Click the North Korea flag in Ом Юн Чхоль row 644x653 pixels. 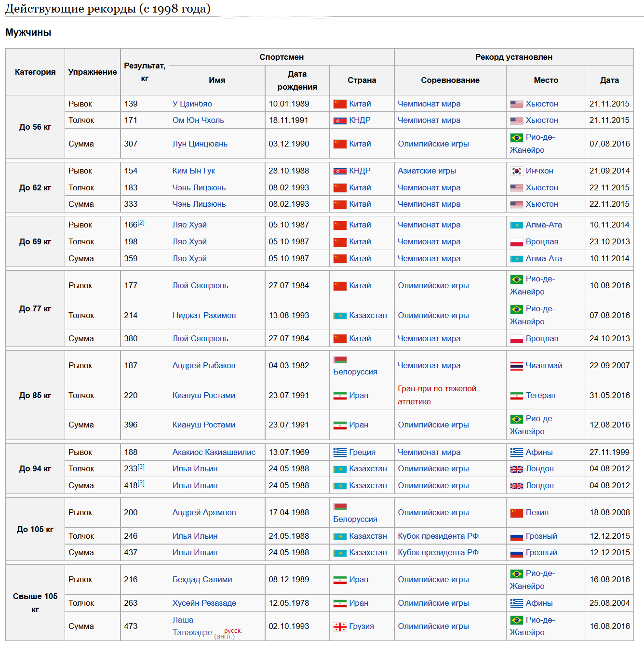click(340, 120)
